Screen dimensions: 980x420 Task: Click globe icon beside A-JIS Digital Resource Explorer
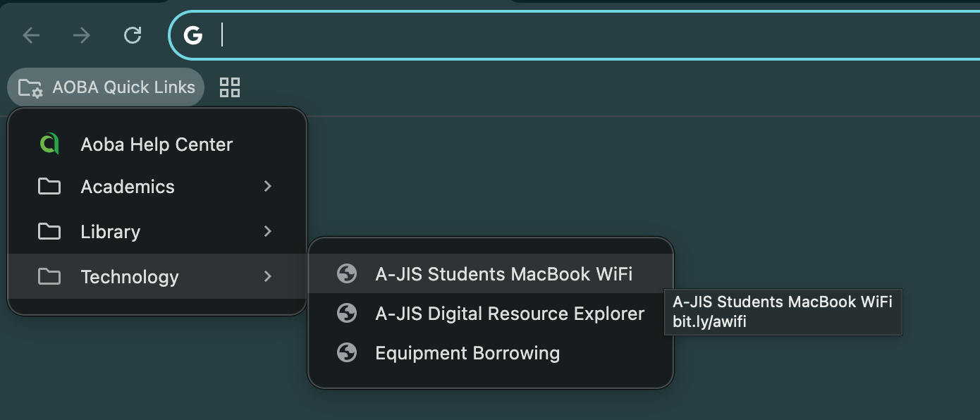click(x=346, y=313)
